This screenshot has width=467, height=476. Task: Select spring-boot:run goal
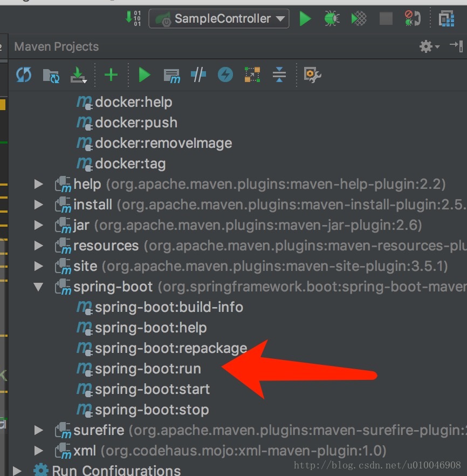click(148, 369)
